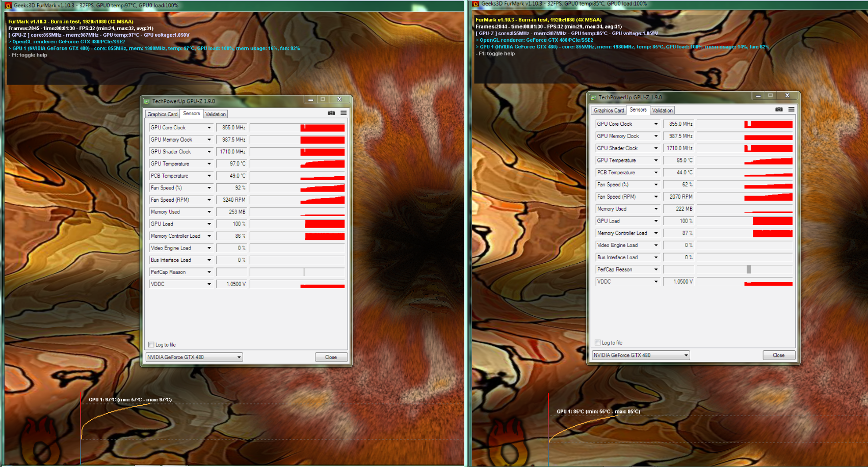The image size is (868, 467).
Task: Click the GPU Core Clock graph in right GPU-Z
Action: [745, 124]
